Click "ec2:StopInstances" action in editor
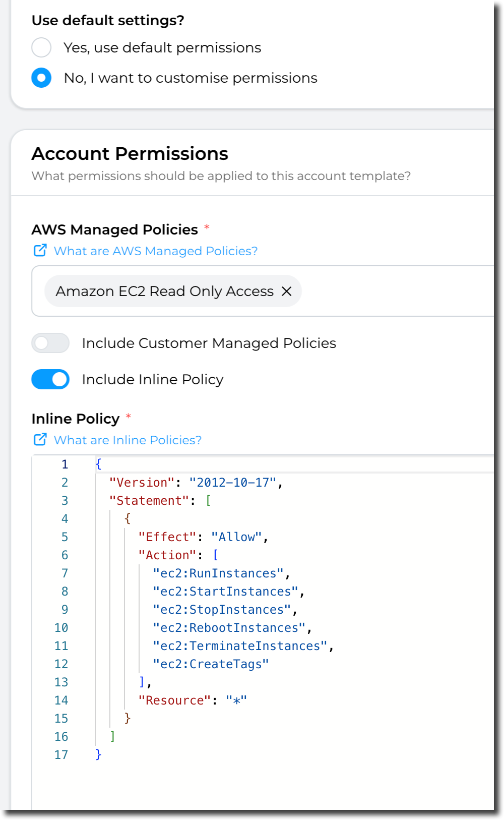Screen dimensions: 504x820 pyautogui.click(x=222, y=610)
